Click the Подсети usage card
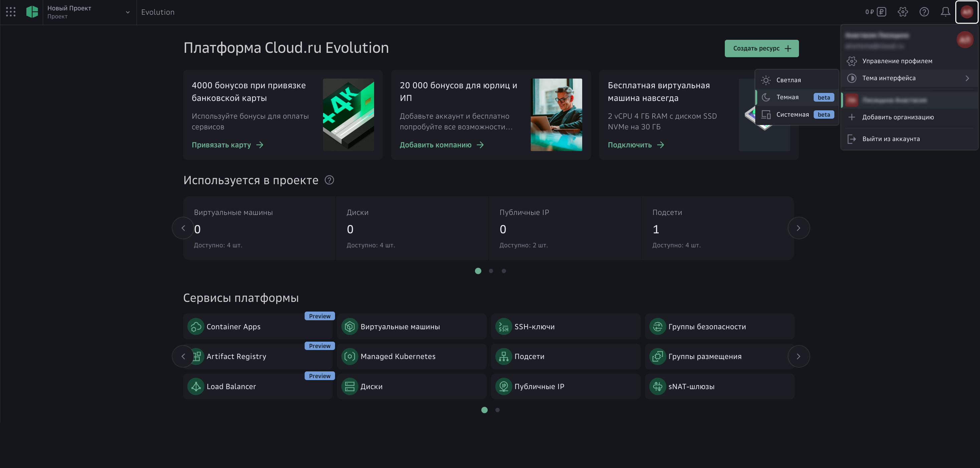The height and width of the screenshot is (468, 980). pos(717,228)
